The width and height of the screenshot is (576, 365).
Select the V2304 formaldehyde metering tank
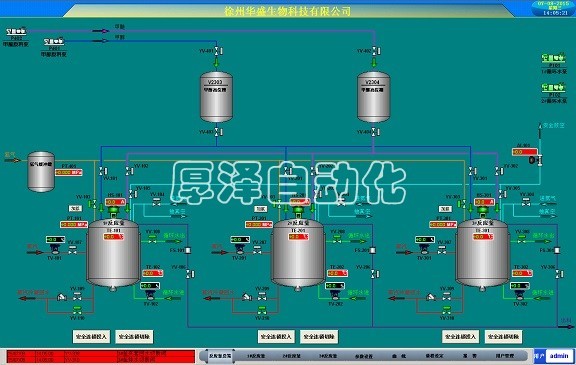click(x=374, y=97)
